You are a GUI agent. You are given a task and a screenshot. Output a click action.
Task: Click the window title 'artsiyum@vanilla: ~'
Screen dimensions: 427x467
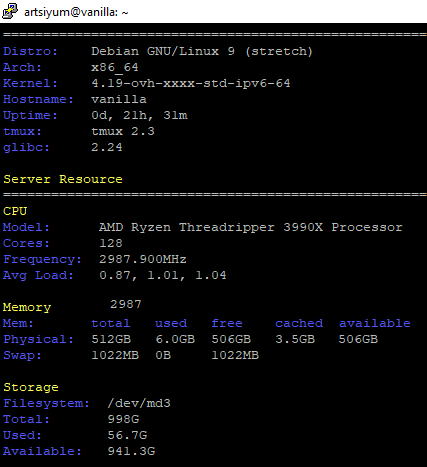click(76, 12)
